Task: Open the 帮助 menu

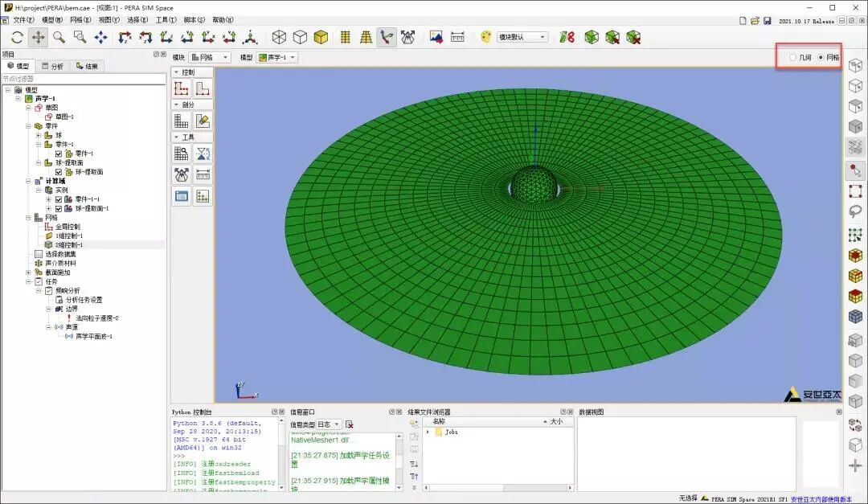Action: pos(223,20)
